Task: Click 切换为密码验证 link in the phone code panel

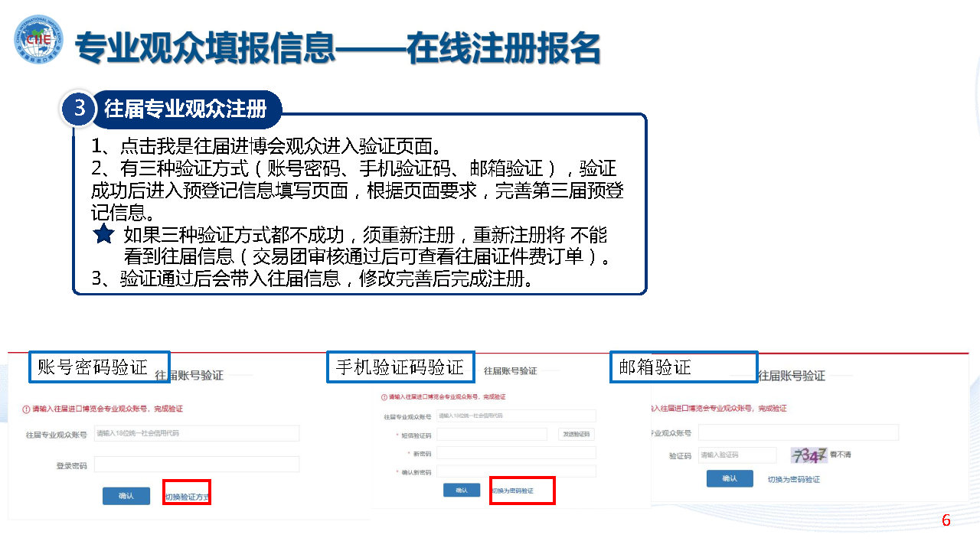Action: [512, 491]
